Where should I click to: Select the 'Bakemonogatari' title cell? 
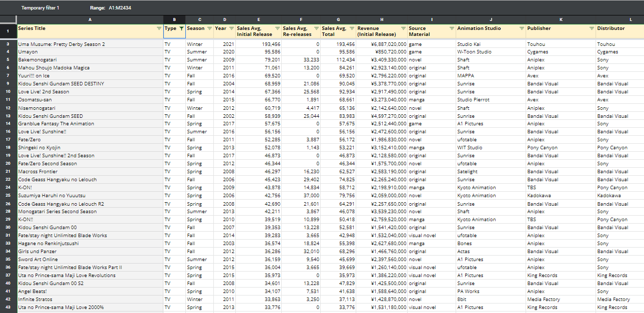(90, 60)
